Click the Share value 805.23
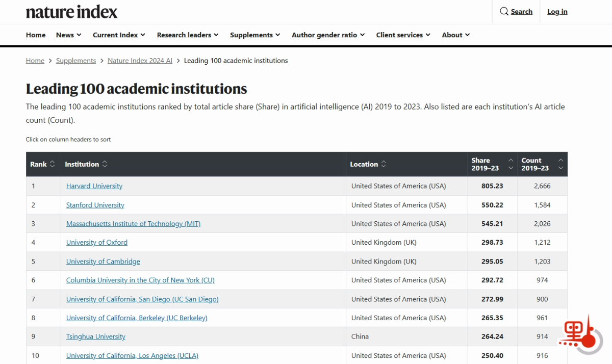 coord(492,186)
